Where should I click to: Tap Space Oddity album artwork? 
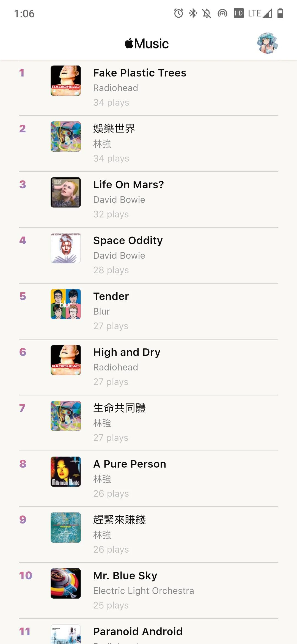pyautogui.click(x=66, y=248)
